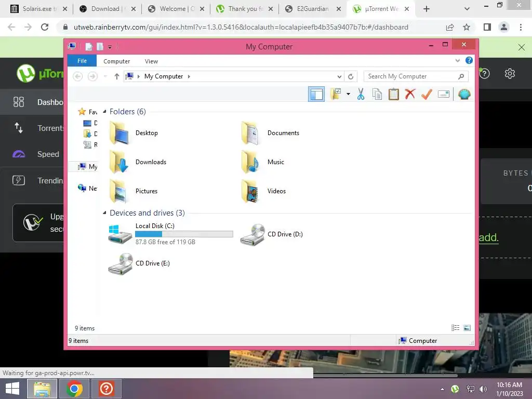Expand the address bar history dropdown
532x399 pixels.
tap(339, 77)
